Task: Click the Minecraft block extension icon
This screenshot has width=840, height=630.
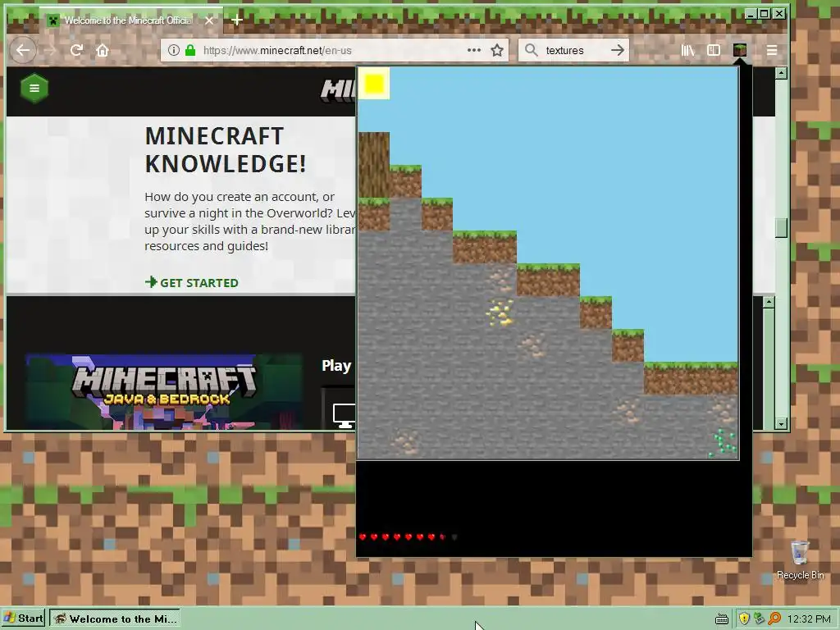Action: [740, 50]
